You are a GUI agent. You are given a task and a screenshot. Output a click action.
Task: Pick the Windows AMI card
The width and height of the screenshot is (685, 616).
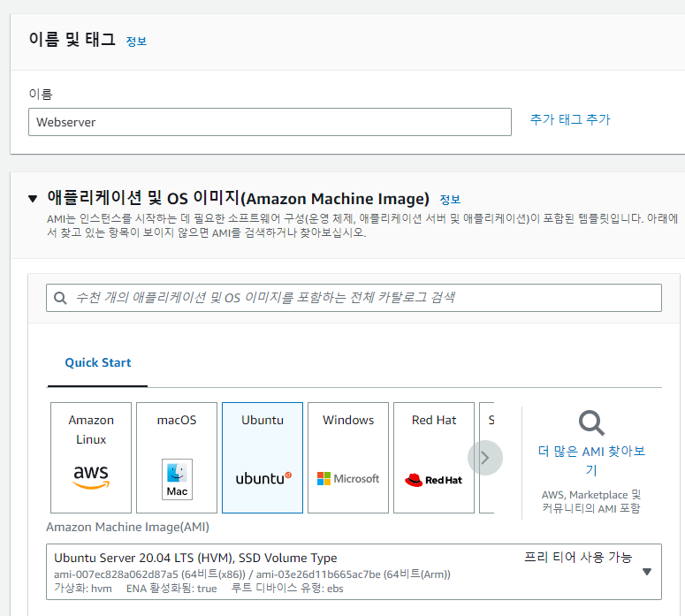(348, 458)
